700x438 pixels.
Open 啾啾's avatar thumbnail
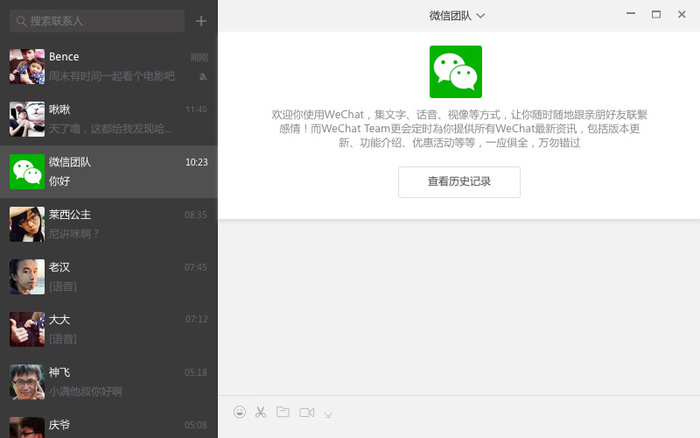27,119
